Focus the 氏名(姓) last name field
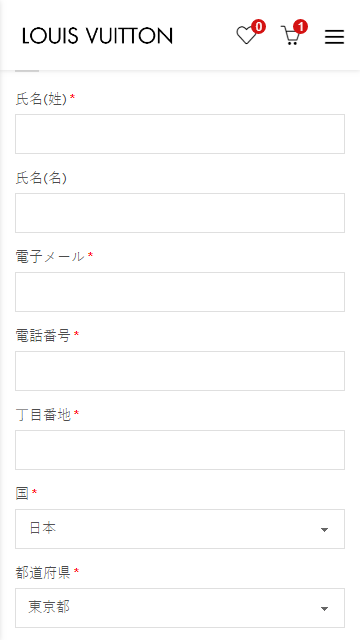 pos(180,134)
